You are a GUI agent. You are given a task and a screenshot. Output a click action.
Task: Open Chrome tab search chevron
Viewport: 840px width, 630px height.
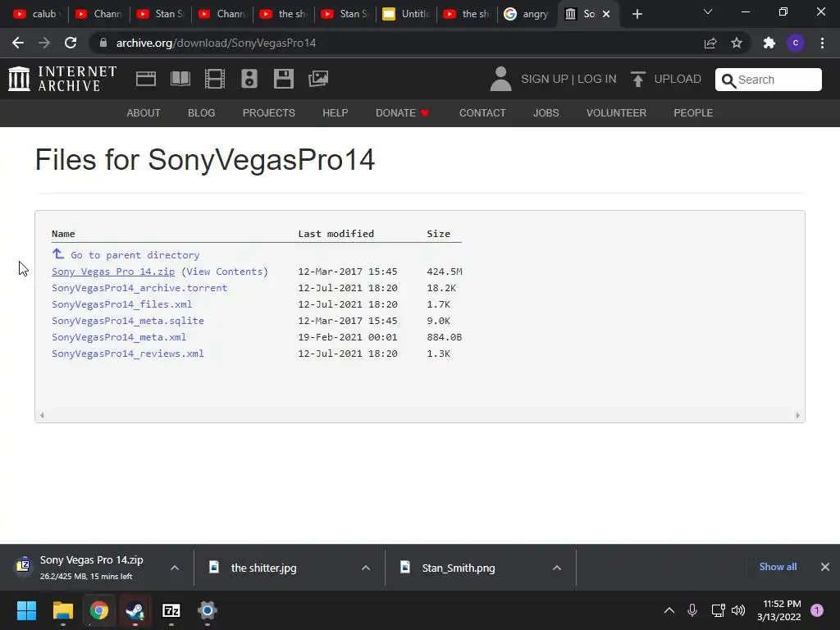click(708, 11)
